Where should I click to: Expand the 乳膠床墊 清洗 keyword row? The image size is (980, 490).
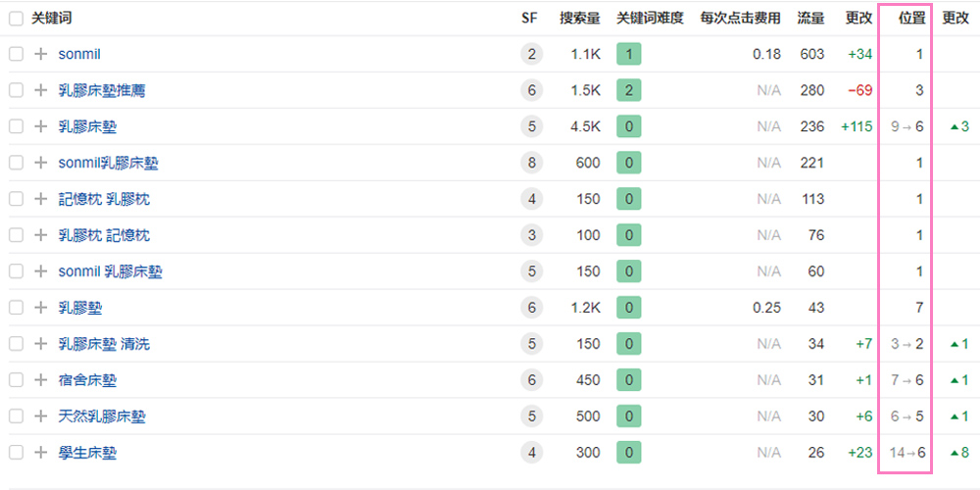tap(40, 345)
